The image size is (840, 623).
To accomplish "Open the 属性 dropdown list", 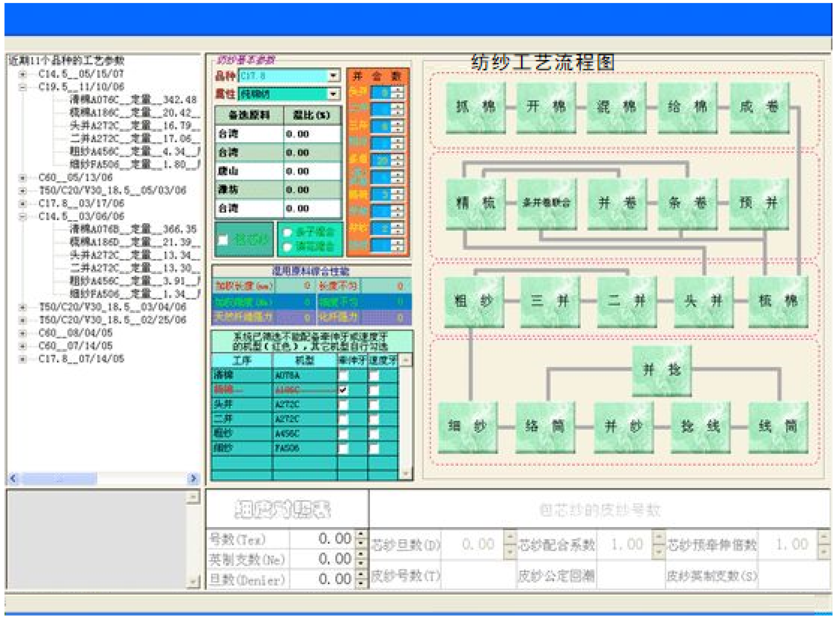I will point(333,94).
